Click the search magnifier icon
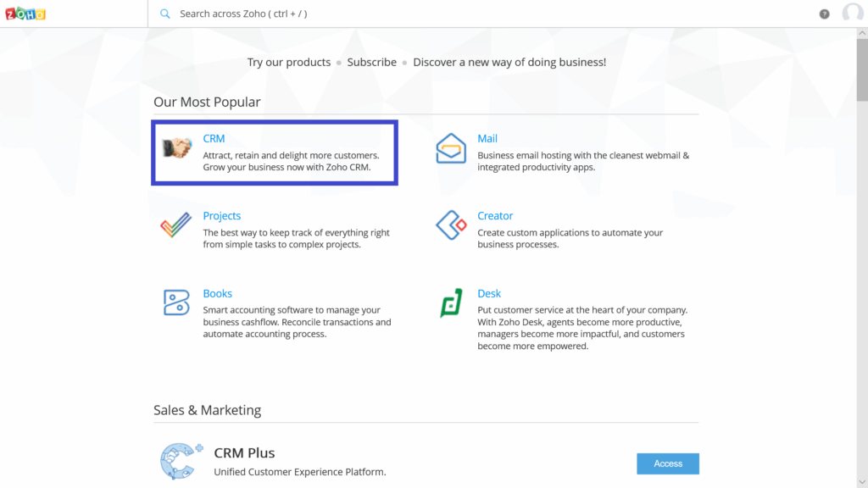 165,14
